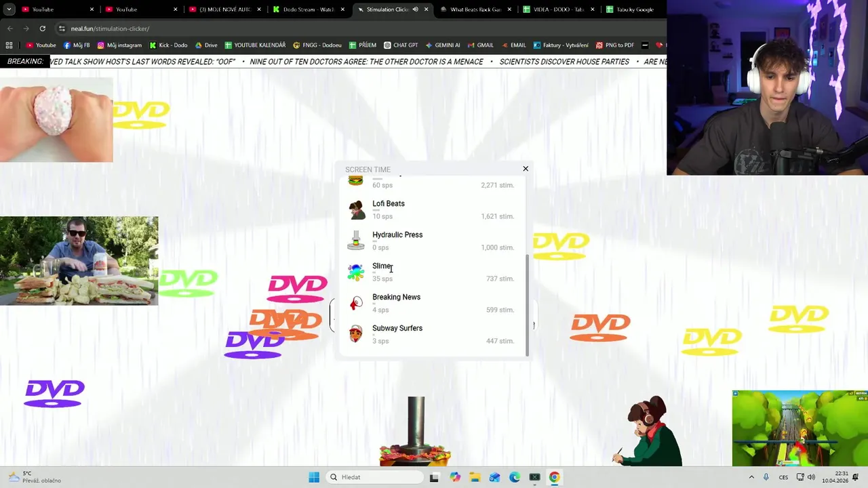
Task: Open the Faktury - Vytváření bookmark
Action: click(561, 45)
